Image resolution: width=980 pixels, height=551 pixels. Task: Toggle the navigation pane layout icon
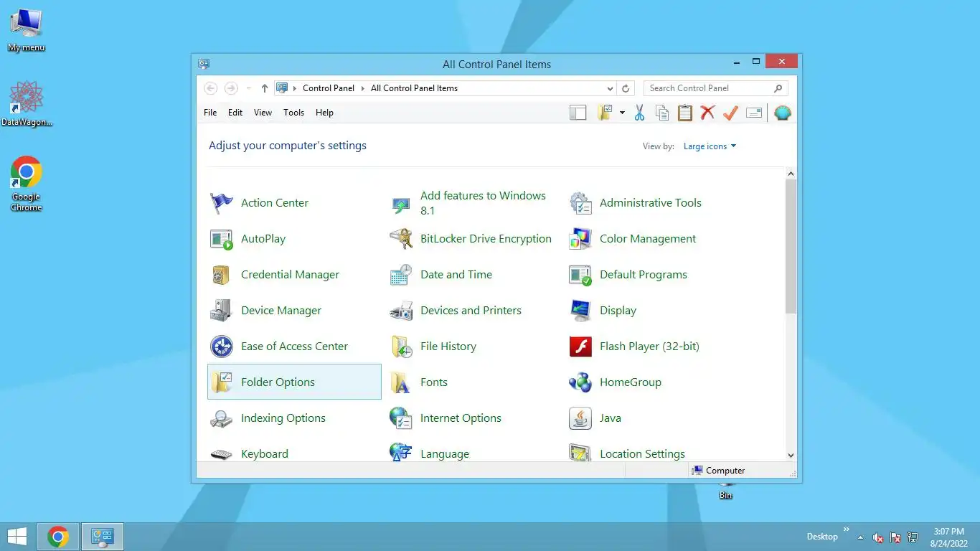point(578,113)
